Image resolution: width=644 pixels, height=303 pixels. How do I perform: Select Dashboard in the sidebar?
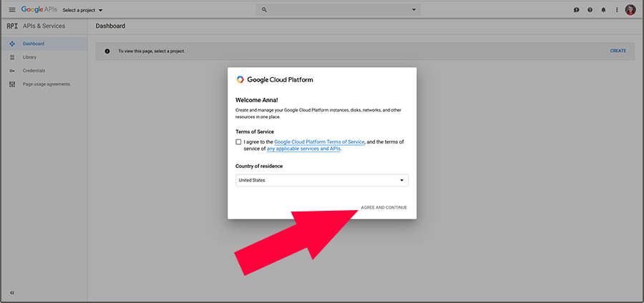(44, 44)
